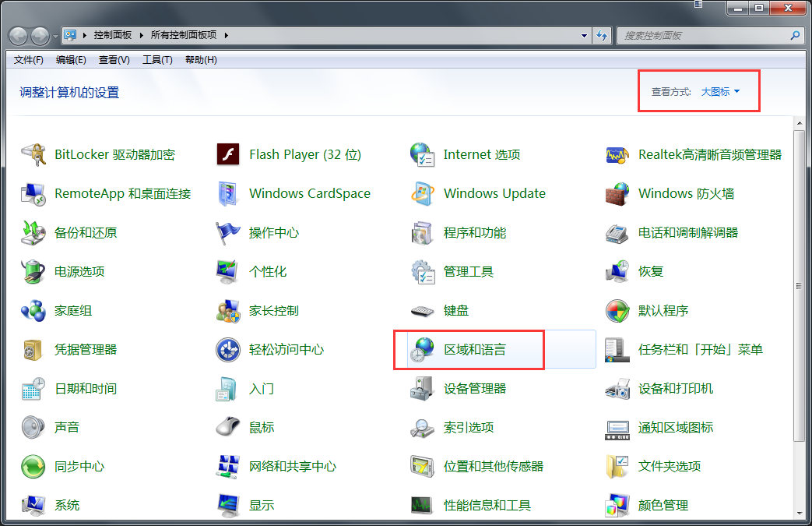Image resolution: width=812 pixels, height=526 pixels.
Task: Click the 性能信息和工具 link text
Action: coord(487,505)
